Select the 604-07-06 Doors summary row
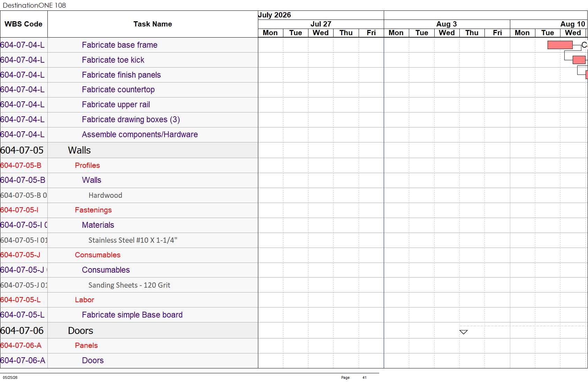 tap(129, 330)
